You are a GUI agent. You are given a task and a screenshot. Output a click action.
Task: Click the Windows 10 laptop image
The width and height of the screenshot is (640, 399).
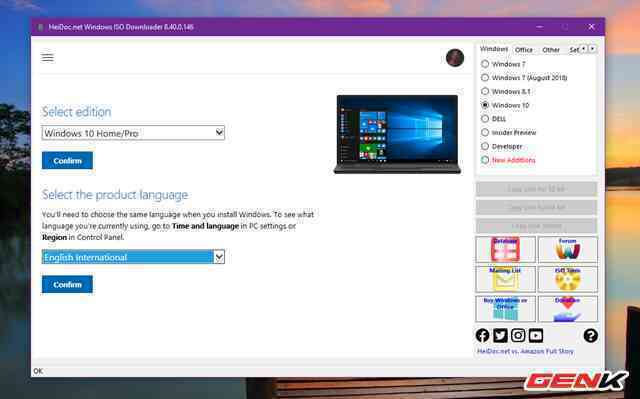[x=397, y=134]
